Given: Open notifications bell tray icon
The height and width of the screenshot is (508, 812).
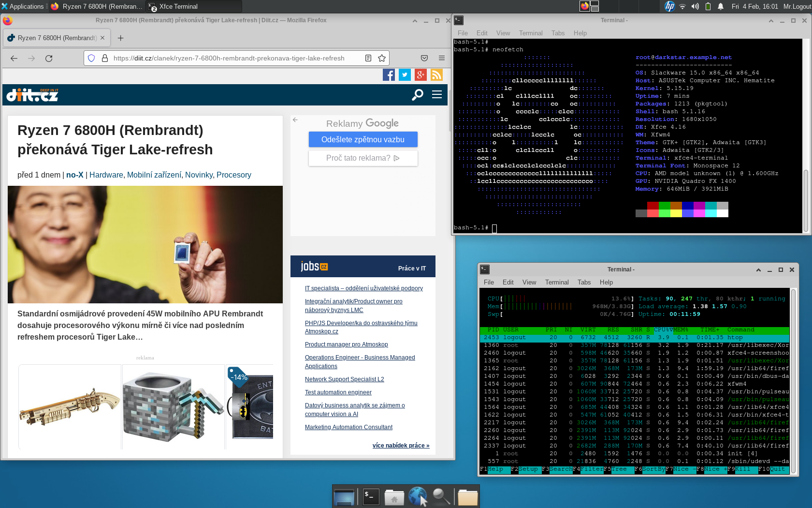Looking at the screenshot, I should (x=721, y=6).
